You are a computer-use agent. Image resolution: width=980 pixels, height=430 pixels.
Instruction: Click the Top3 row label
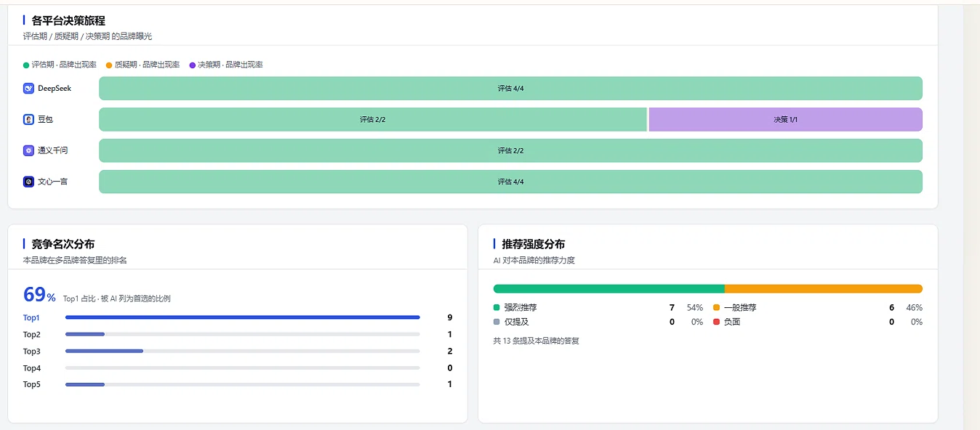click(x=31, y=351)
